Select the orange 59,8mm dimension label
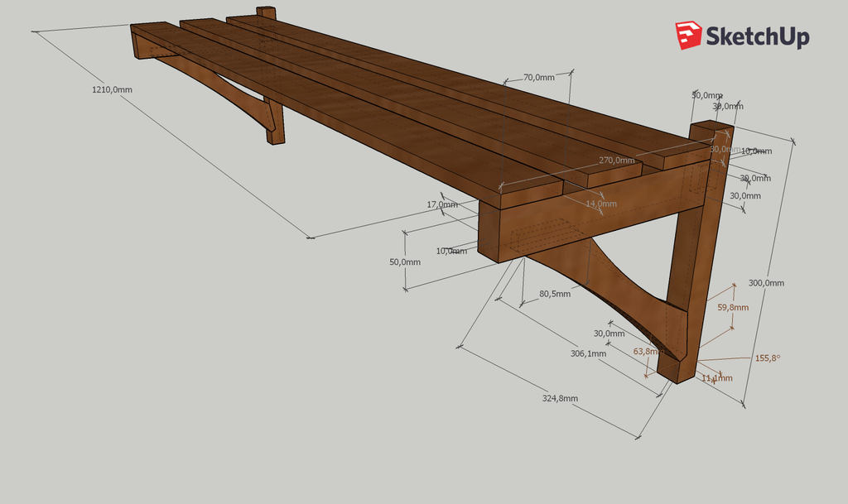848x504 pixels. 732,307
